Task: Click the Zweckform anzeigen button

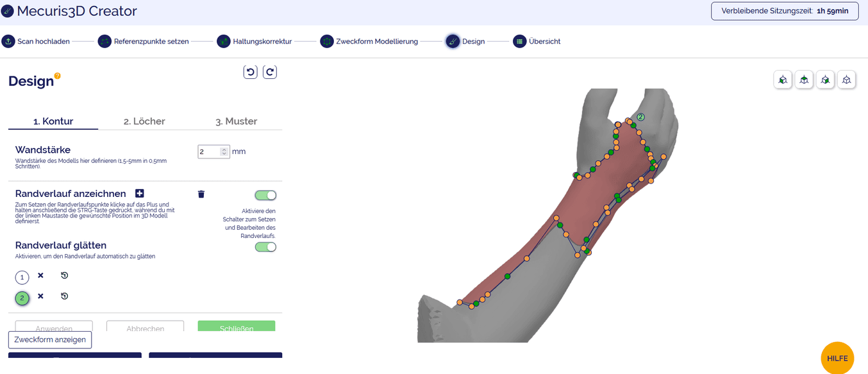Action: click(50, 339)
